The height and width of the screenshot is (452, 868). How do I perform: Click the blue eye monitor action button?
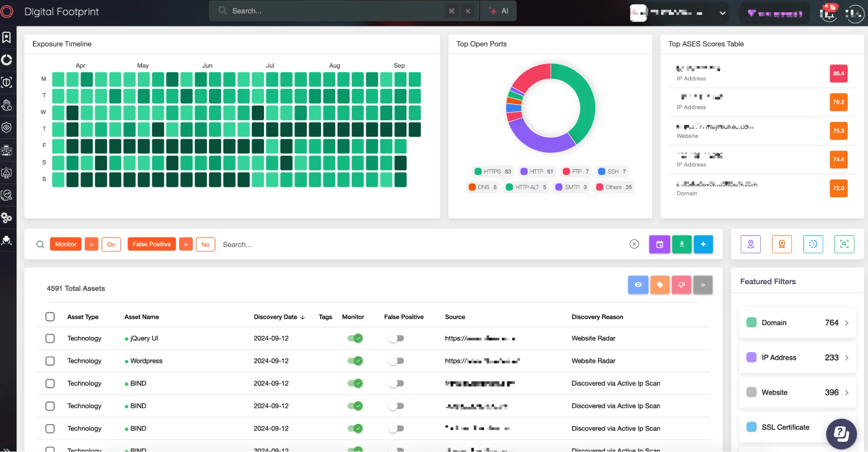click(638, 285)
